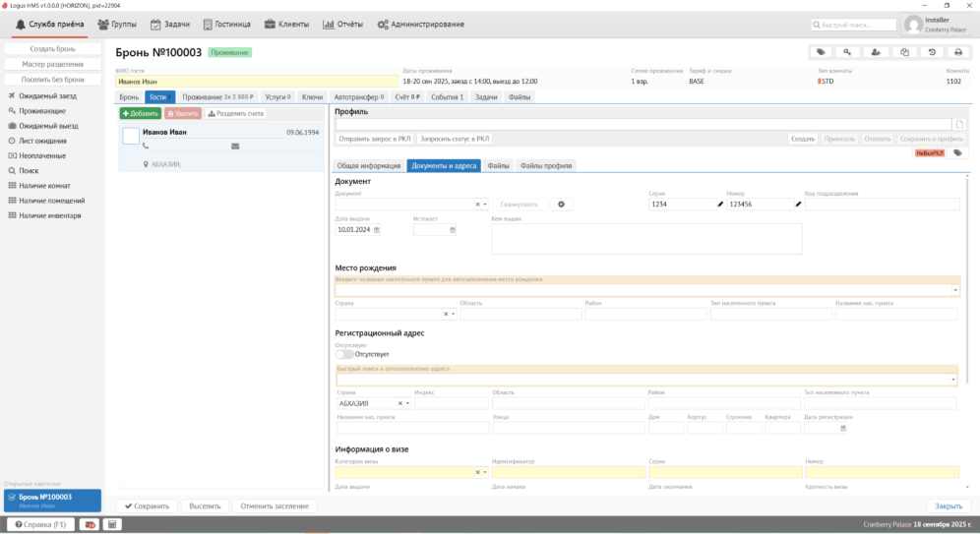The image size is (980, 534).
Task: Open calendar for document issue date
Action: coord(376,230)
